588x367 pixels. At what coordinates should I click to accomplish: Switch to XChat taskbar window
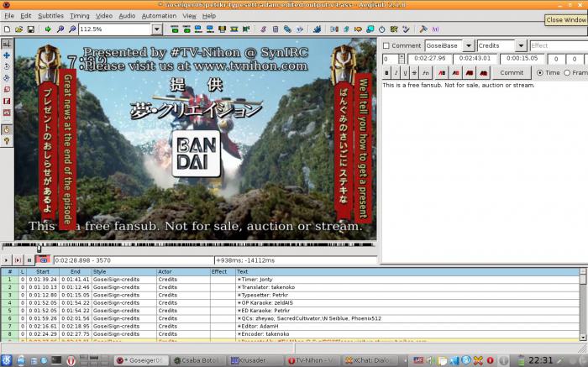click(x=370, y=360)
